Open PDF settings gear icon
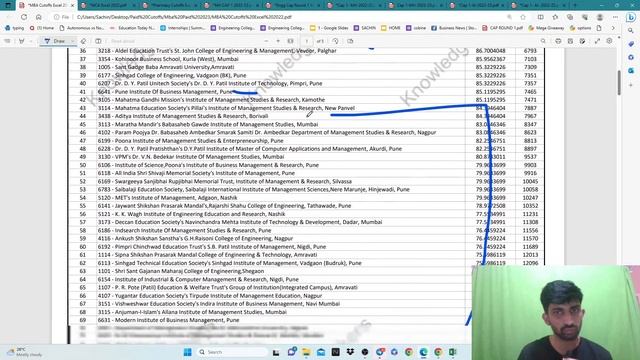Screen dimensions: 640x360 tap(609, 41)
